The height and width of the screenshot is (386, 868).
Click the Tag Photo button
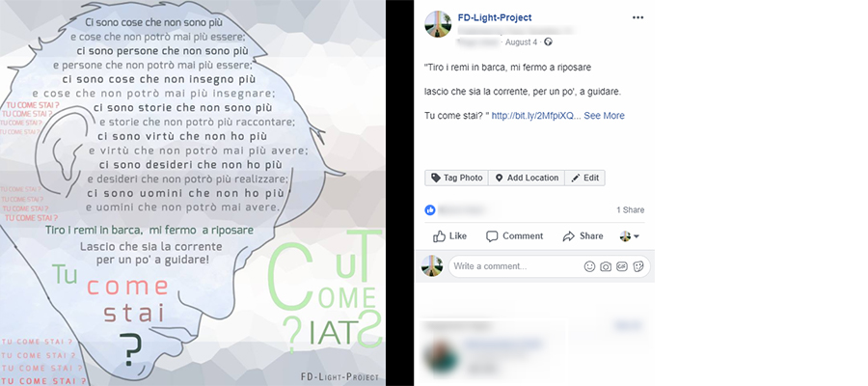point(457,178)
